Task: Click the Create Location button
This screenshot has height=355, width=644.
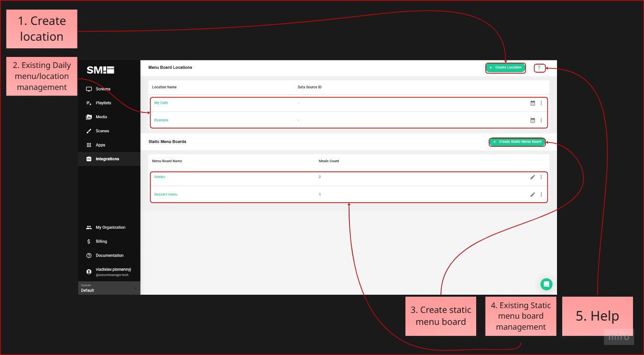Action: tap(505, 68)
